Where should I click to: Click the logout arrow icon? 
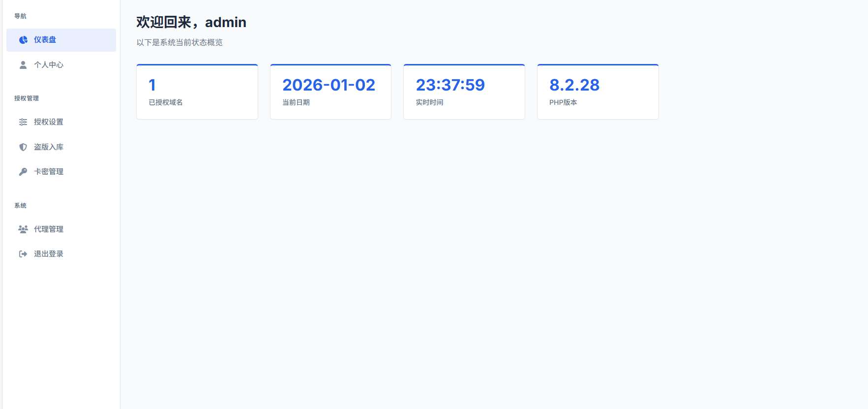click(23, 254)
